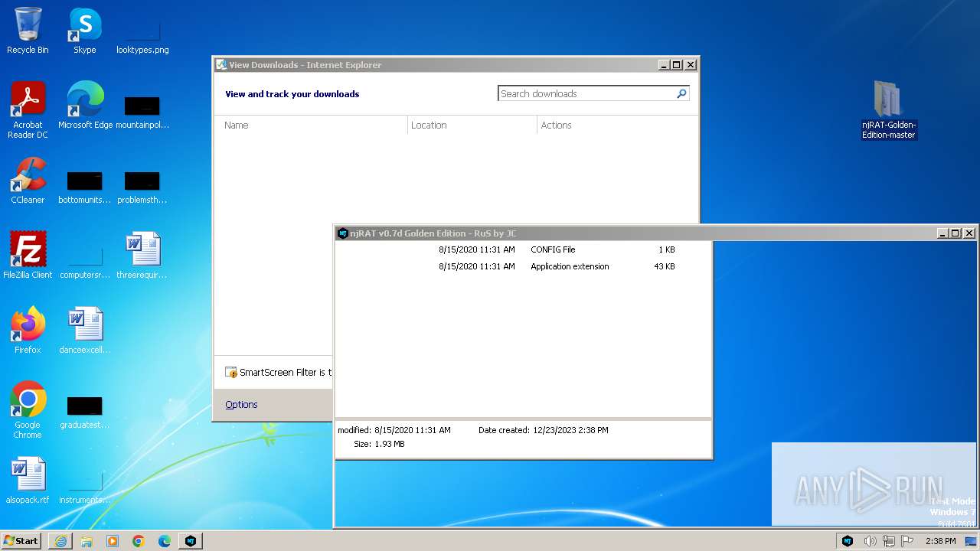This screenshot has width=980, height=551.
Task: Open Windows Explorer from taskbar
Action: tap(87, 541)
